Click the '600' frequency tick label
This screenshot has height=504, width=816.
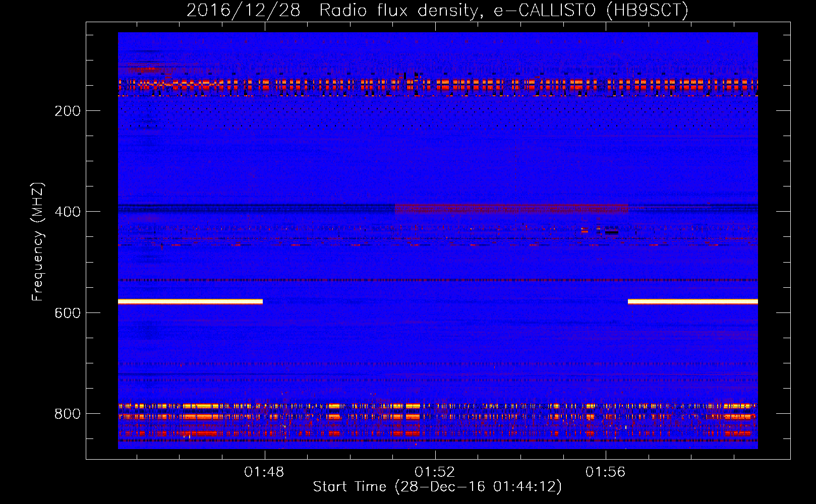click(x=68, y=313)
